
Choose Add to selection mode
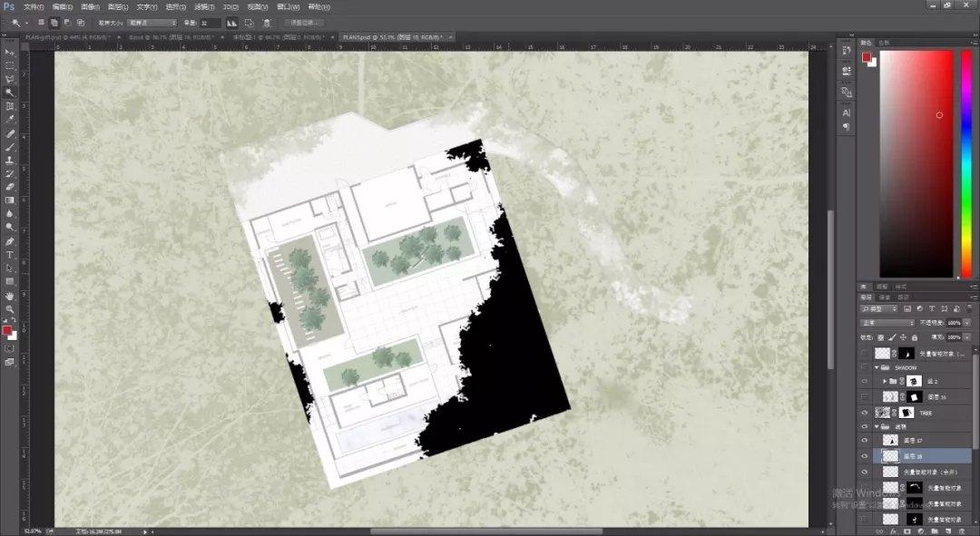tap(54, 23)
